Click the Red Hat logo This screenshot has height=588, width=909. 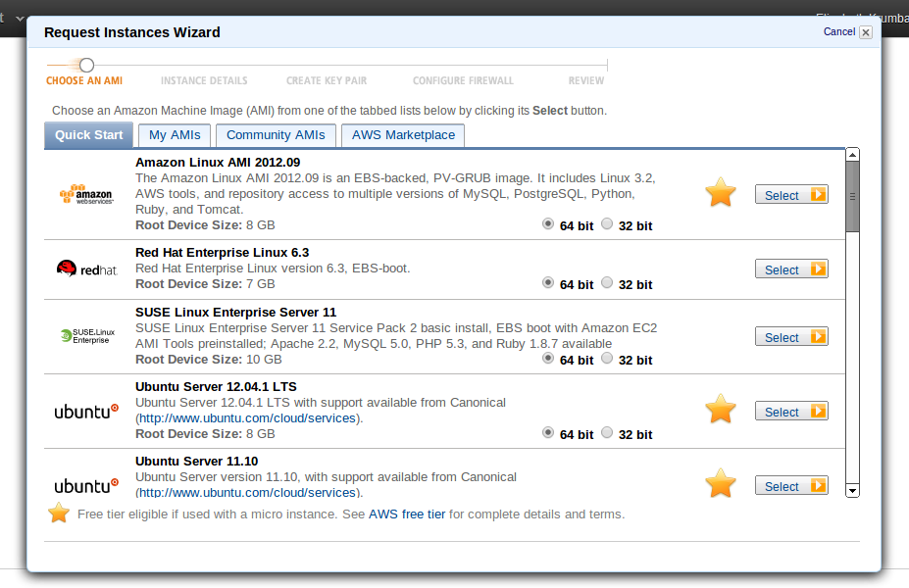pyautogui.click(x=87, y=269)
